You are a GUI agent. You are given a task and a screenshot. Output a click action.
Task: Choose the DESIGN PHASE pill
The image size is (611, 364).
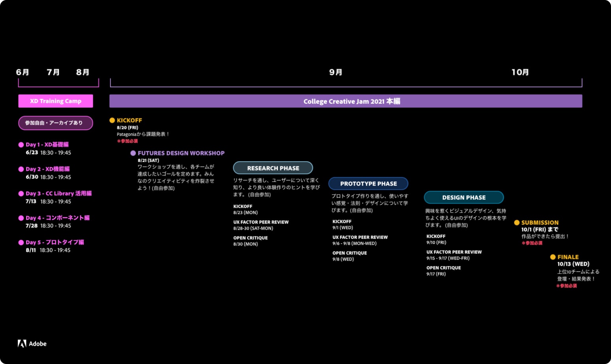tap(464, 197)
